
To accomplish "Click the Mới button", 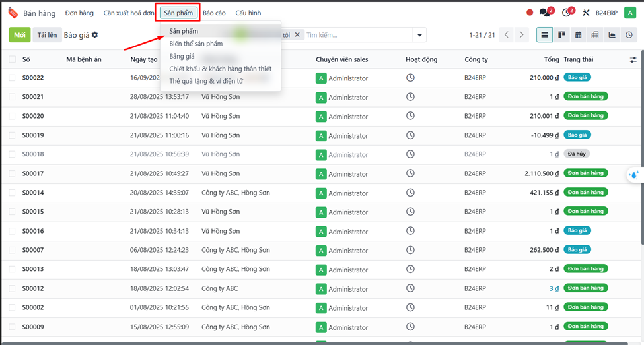I will (20, 35).
